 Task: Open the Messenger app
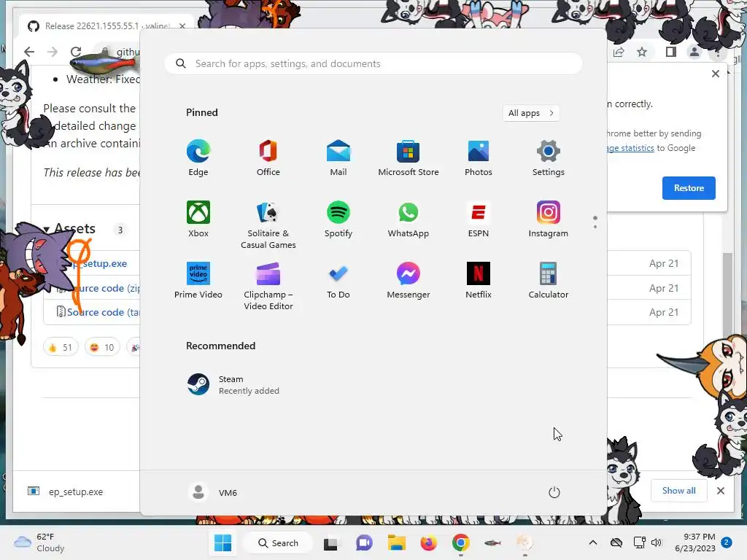409,281
